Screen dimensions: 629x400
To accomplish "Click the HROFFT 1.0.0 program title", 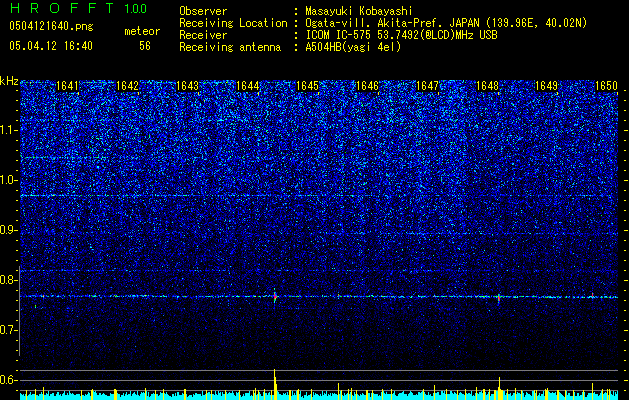I will click(x=78, y=8).
